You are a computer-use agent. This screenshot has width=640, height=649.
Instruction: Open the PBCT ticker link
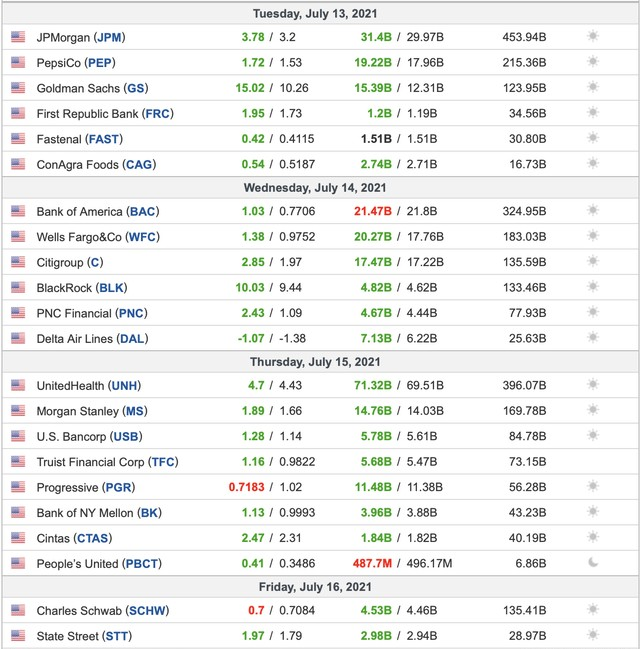point(142,564)
